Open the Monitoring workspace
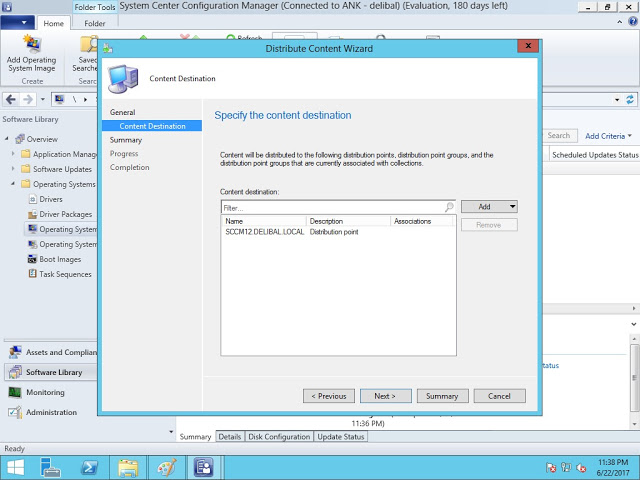The width and height of the screenshot is (640, 480). [x=45, y=392]
